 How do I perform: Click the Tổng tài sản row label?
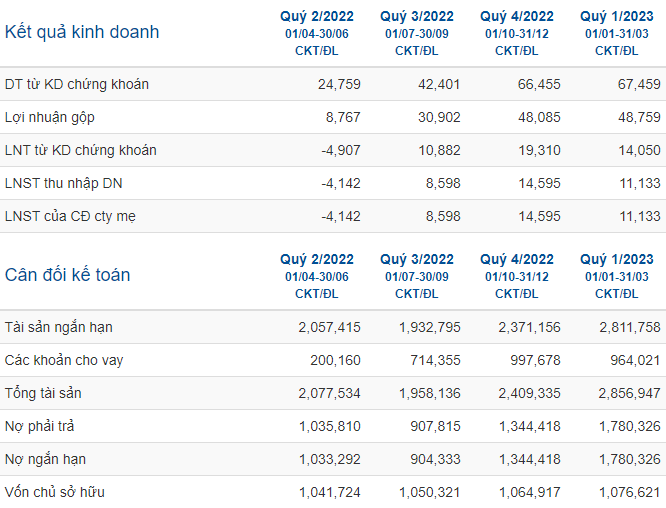point(43,393)
